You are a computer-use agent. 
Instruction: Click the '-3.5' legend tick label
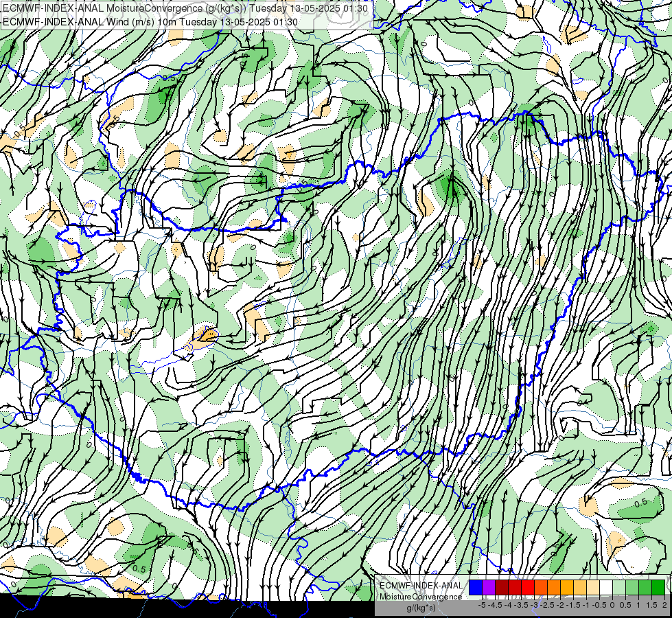(521, 605)
